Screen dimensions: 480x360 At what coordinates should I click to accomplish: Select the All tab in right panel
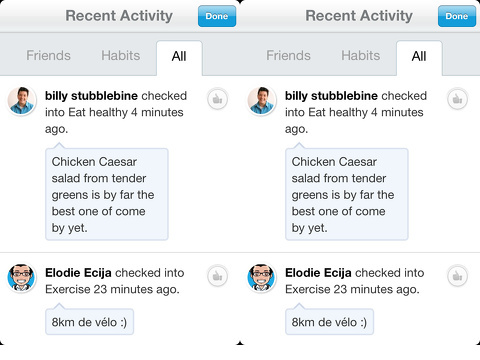coord(419,57)
